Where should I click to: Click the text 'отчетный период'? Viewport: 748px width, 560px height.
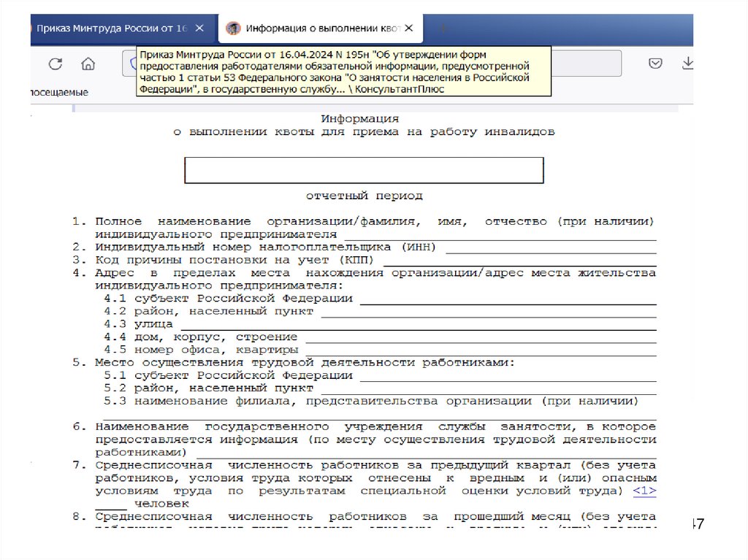(364, 196)
